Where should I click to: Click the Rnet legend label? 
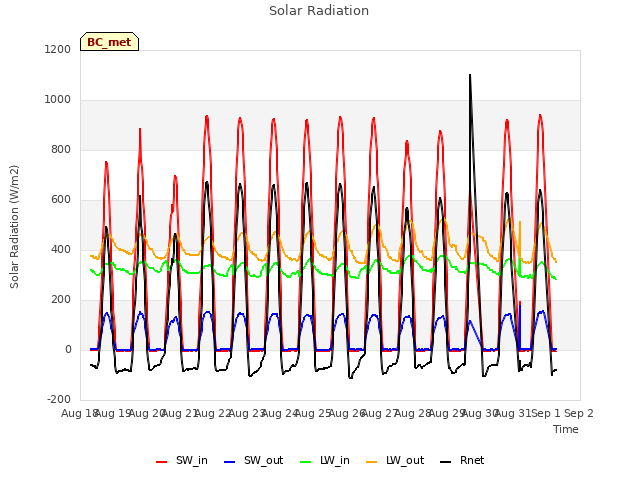[472, 460]
